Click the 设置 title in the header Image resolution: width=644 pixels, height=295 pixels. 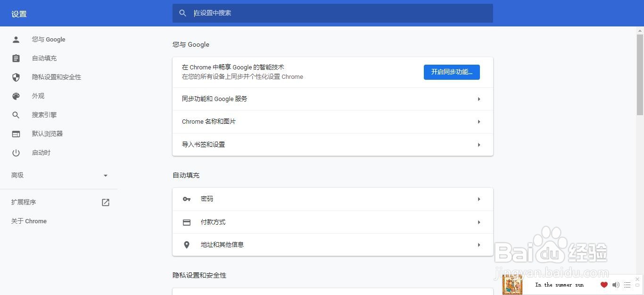tap(19, 14)
